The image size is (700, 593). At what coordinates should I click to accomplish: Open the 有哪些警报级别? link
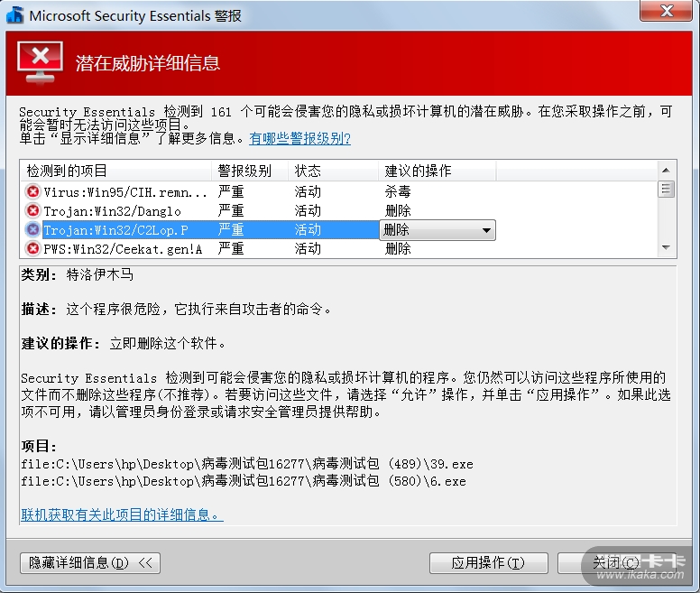(x=300, y=138)
